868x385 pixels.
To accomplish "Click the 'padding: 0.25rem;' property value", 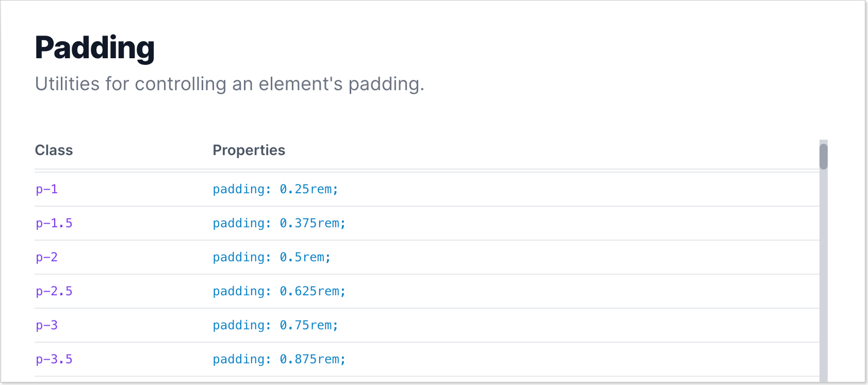I will coord(275,189).
